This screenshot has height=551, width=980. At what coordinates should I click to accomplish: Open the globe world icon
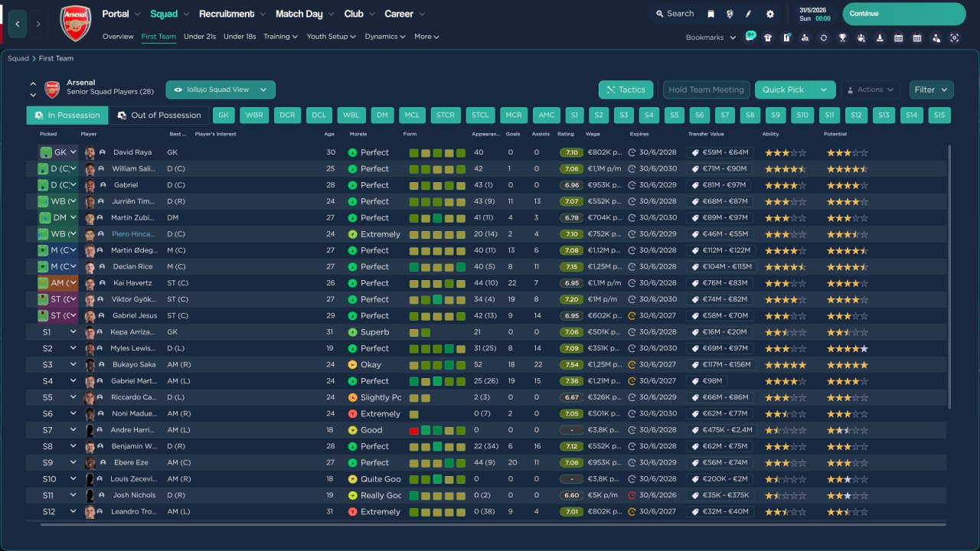730,14
